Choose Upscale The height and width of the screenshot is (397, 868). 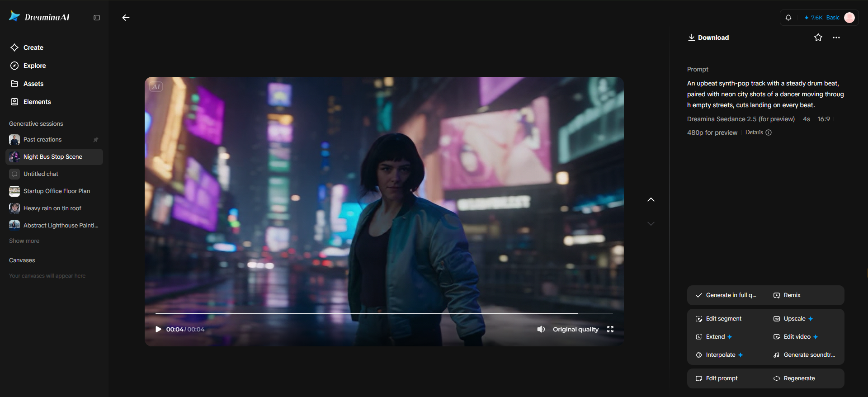point(793,319)
